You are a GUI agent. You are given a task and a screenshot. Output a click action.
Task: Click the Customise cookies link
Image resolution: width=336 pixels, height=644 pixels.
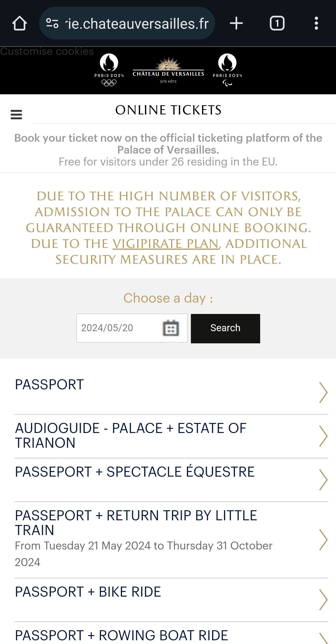click(x=47, y=52)
